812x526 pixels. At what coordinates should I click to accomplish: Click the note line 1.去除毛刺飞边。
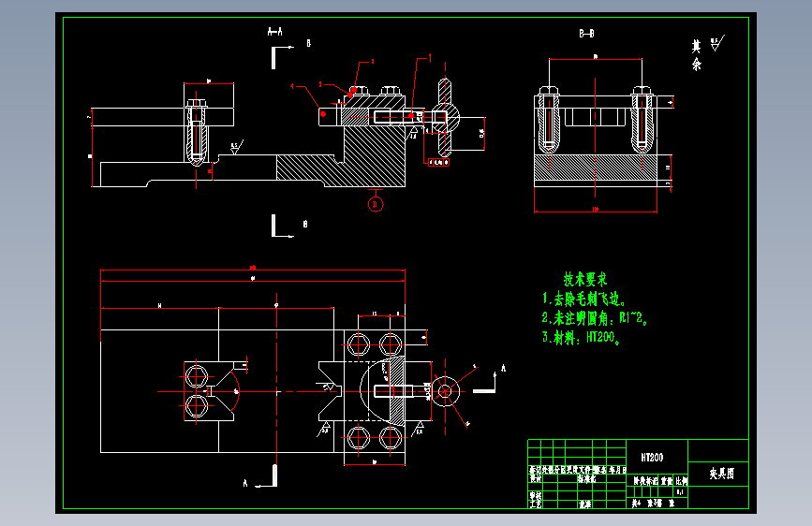point(584,299)
